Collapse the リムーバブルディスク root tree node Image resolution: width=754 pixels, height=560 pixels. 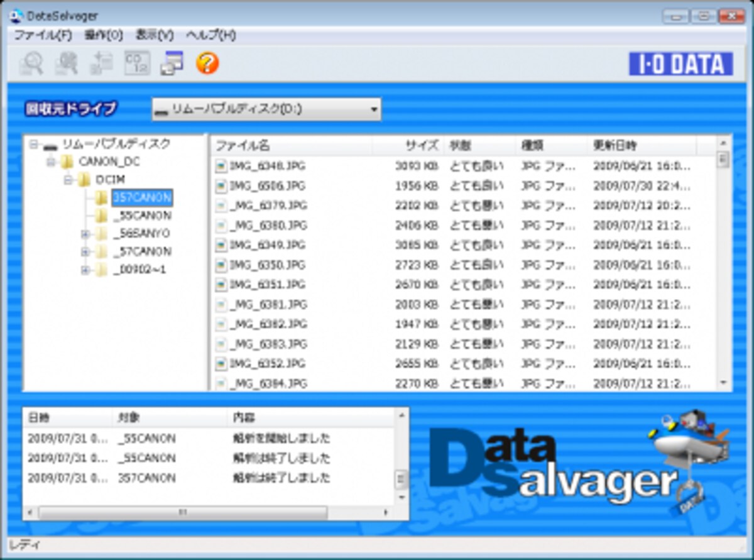(34, 145)
